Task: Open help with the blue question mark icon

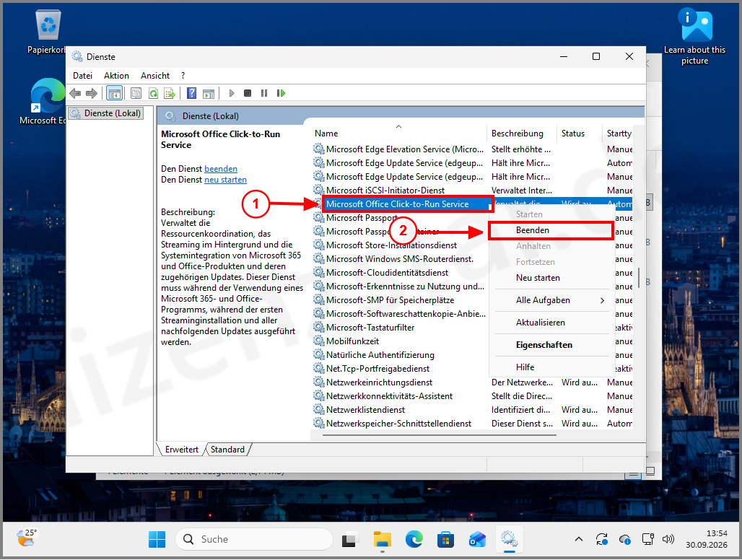Action: point(191,93)
